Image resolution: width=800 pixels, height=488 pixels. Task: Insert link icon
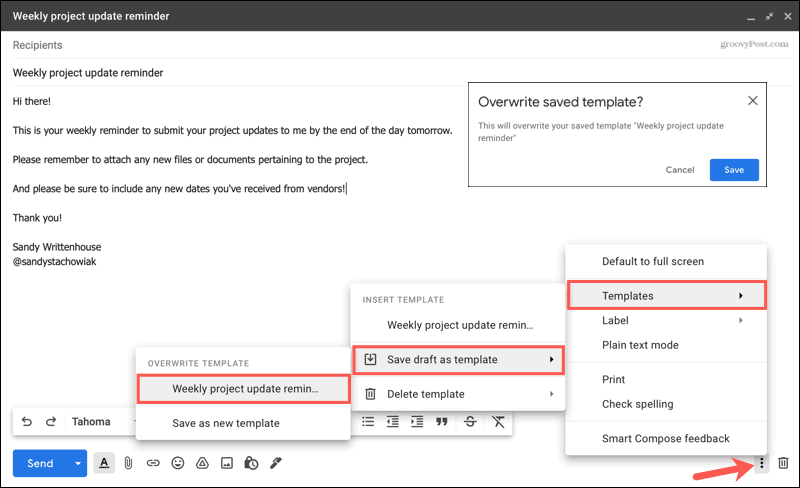[153, 463]
